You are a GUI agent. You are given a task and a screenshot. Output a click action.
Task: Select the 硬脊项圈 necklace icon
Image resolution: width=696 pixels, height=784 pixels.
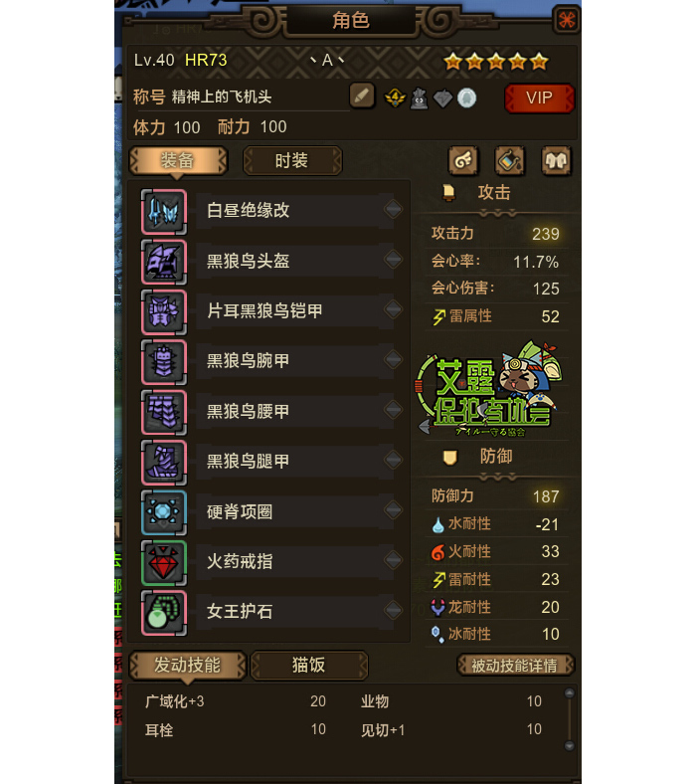pos(164,512)
